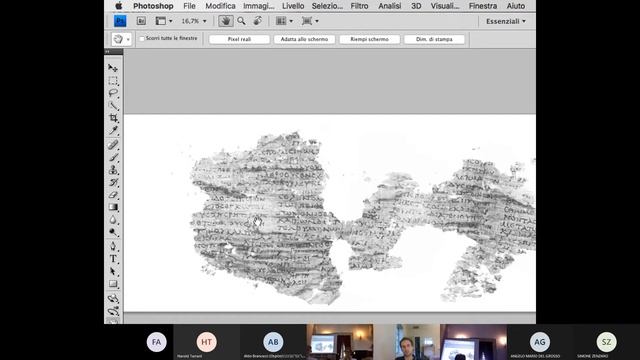Image resolution: width=640 pixels, height=360 pixels.
Task: Select the Brush tool
Action: coord(113,158)
